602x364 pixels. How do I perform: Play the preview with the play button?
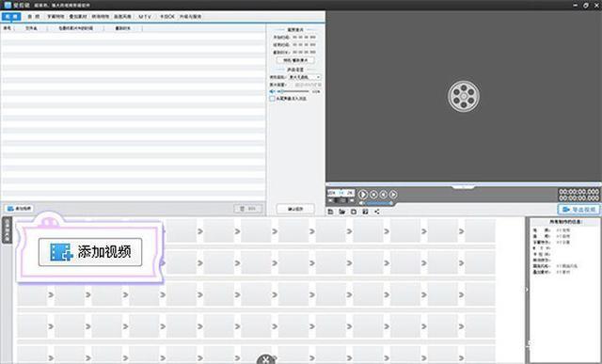click(x=363, y=195)
